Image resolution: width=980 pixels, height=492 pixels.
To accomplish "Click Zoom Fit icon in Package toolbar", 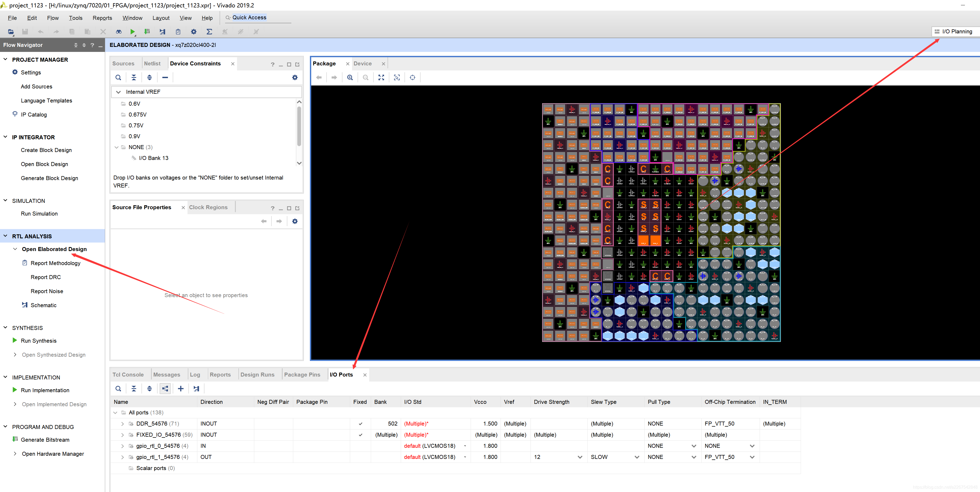I will pos(381,78).
